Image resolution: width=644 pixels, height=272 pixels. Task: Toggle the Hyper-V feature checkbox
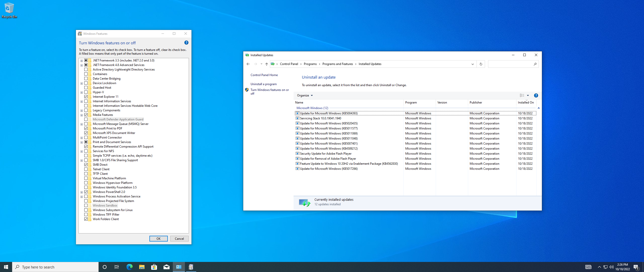[x=86, y=92]
